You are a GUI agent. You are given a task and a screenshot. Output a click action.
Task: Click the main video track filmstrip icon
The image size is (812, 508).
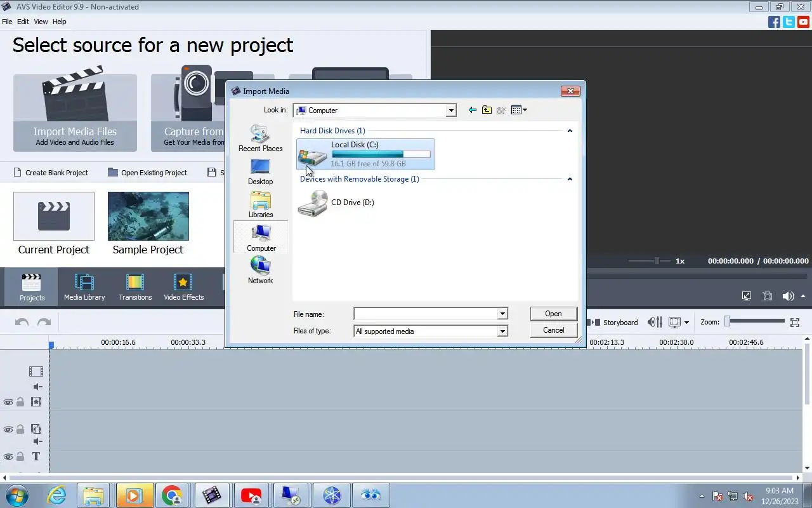(36, 371)
